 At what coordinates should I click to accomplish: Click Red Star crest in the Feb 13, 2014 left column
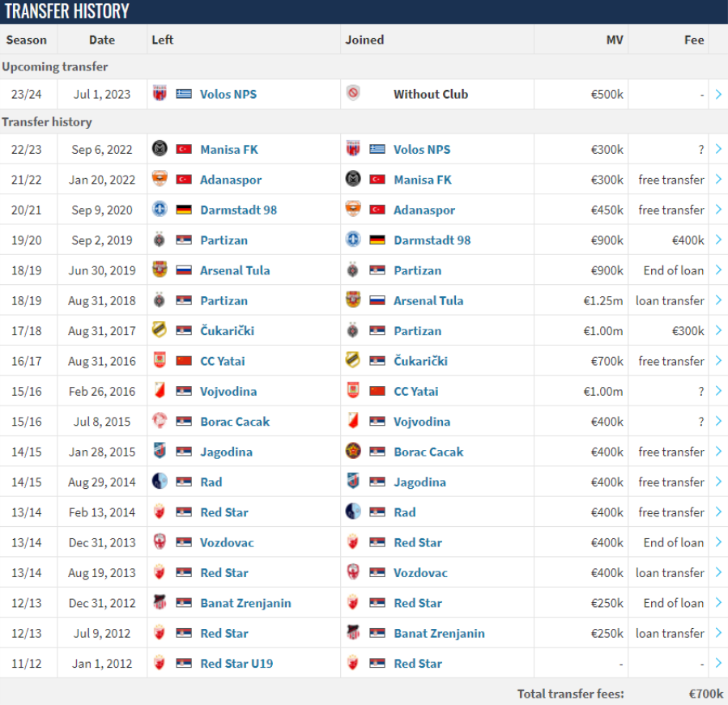[160, 512]
